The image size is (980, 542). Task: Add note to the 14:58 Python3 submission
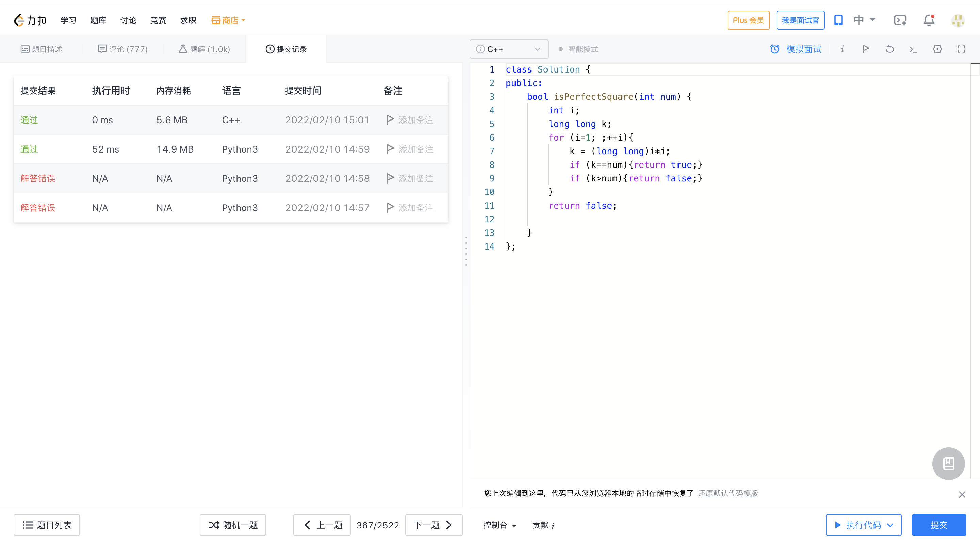click(410, 178)
